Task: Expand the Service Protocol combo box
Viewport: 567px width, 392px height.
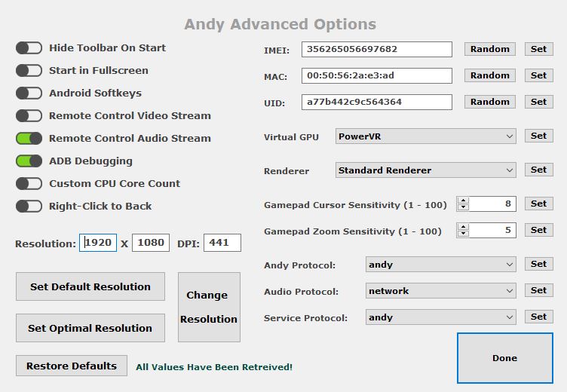Action: coord(441,317)
